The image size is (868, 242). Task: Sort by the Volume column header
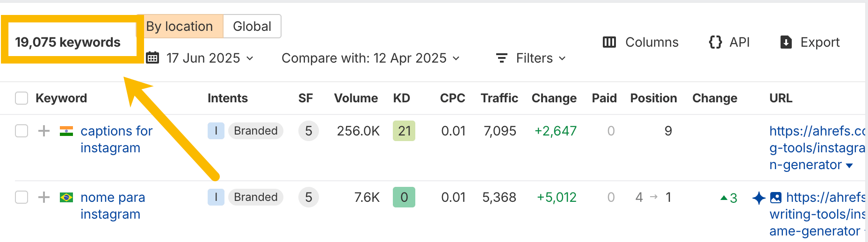point(355,98)
